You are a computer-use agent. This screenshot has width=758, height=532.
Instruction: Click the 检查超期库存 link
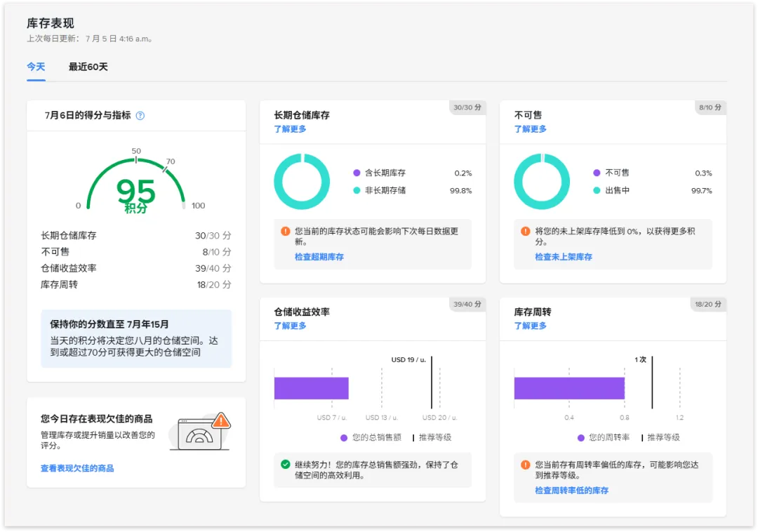coord(319,257)
